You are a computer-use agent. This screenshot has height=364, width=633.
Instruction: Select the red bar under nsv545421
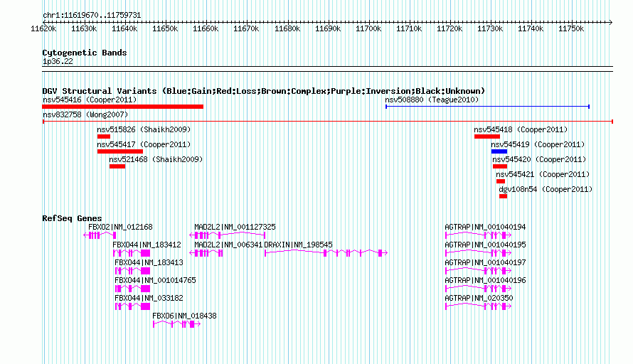(x=501, y=181)
